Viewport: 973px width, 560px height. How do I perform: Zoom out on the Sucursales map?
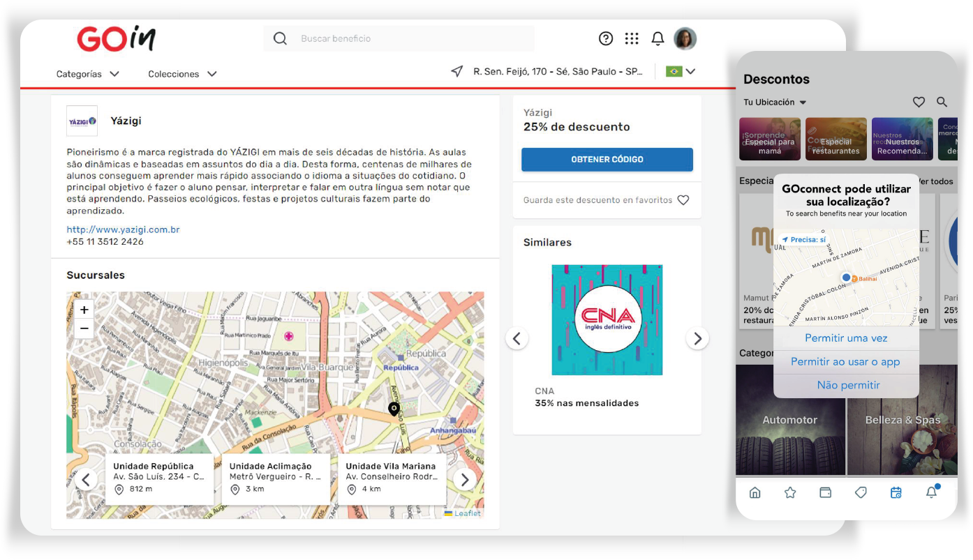click(x=84, y=328)
